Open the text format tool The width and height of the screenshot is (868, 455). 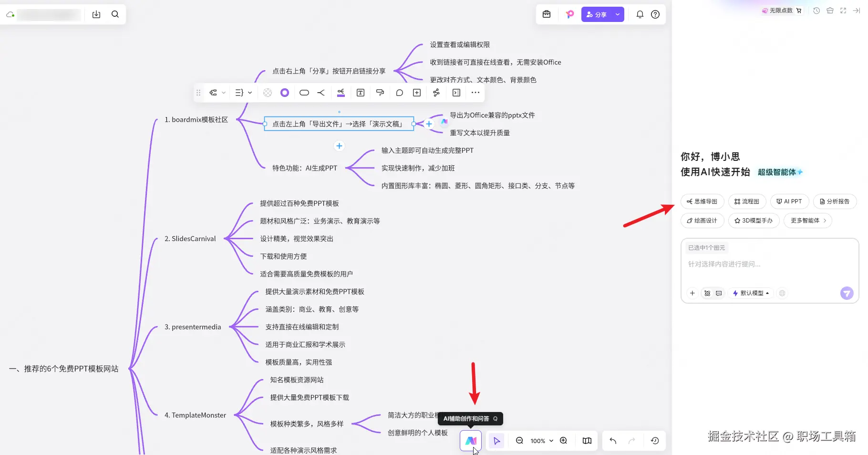pos(361,93)
